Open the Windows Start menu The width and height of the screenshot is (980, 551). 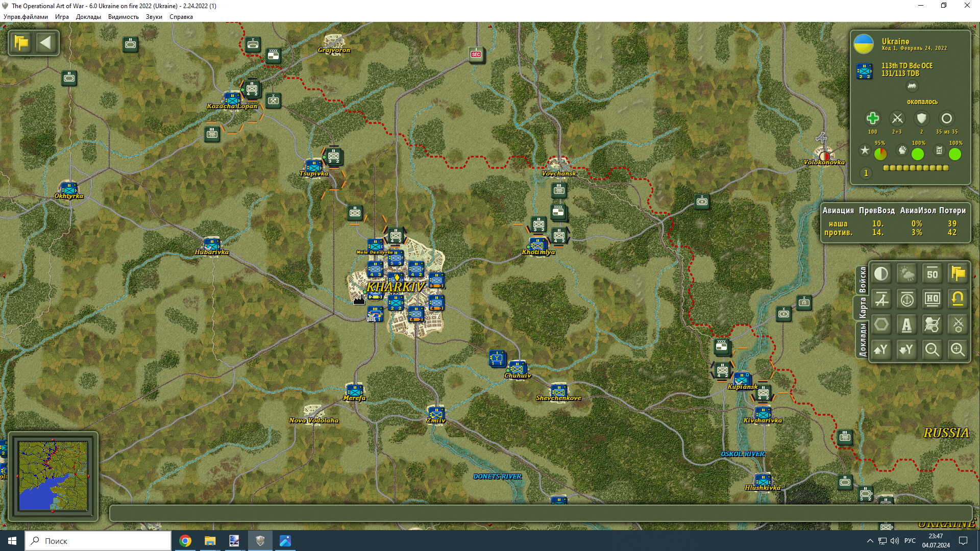[12, 541]
